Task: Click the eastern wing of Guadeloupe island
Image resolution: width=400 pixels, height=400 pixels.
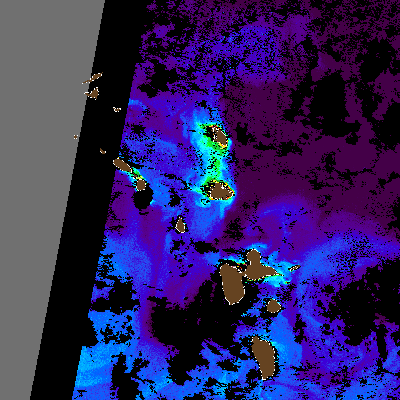Action: click(260, 265)
